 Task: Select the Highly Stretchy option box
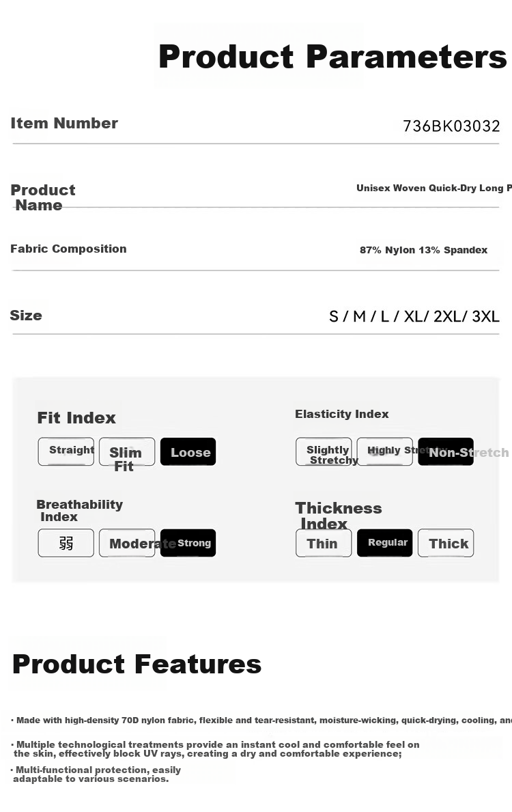pyautogui.click(x=384, y=451)
